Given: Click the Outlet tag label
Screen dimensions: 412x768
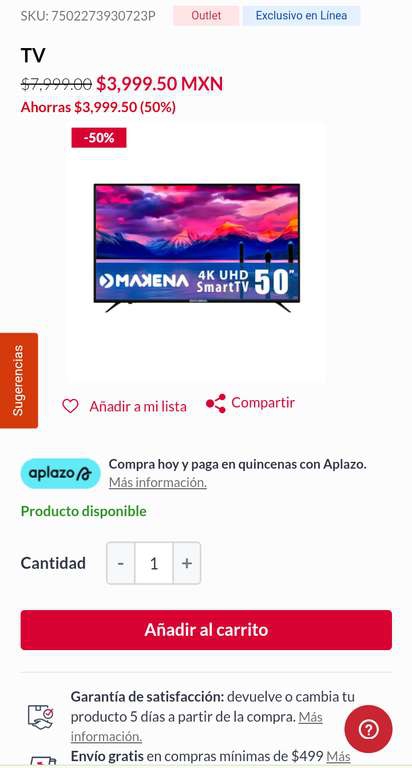Looking at the screenshot, I should point(206,16).
